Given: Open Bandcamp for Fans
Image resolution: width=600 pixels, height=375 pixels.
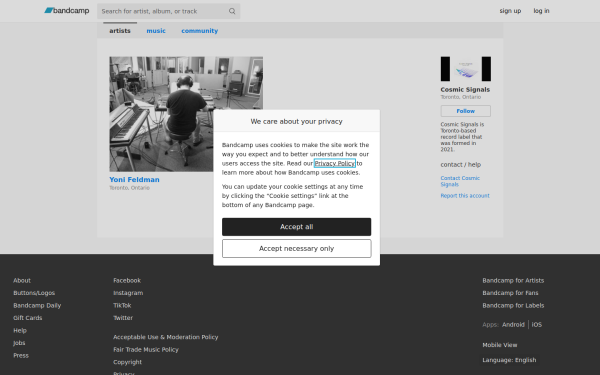Looking at the screenshot, I should pyautogui.click(x=510, y=293).
